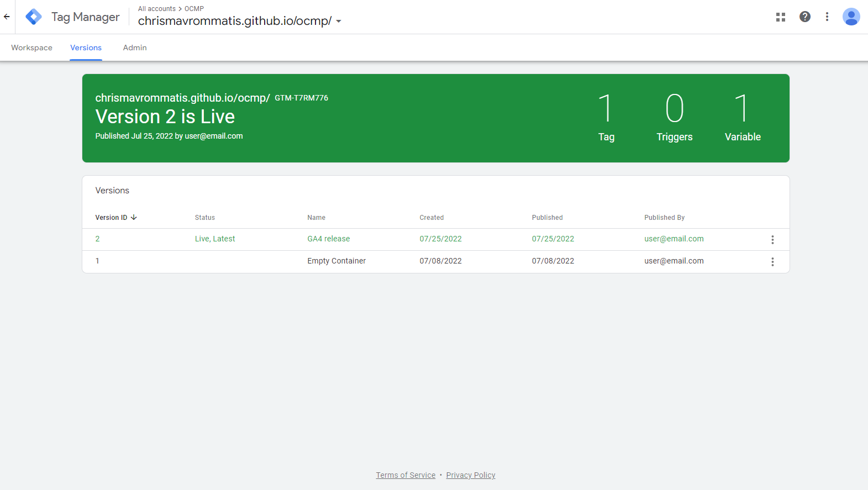This screenshot has width=868, height=490.
Task: Click the Tag Manager logo icon
Action: click(34, 17)
